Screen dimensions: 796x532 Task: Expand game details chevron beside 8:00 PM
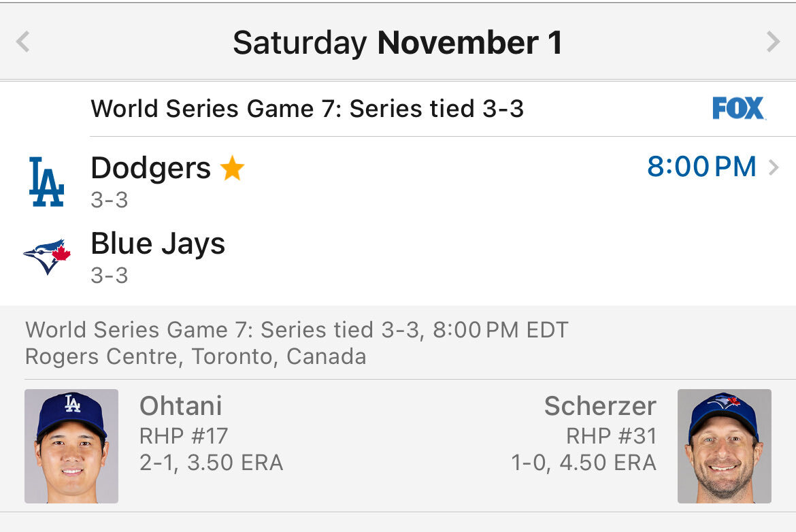[x=774, y=167]
